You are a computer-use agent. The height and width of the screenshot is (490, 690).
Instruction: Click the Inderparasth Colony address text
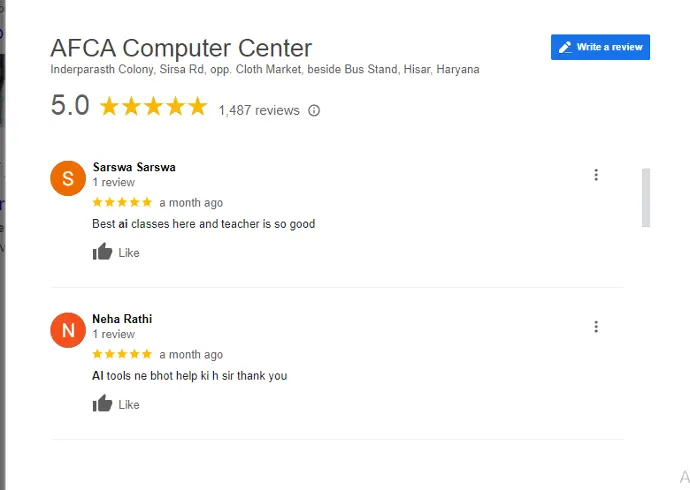pyautogui.click(x=265, y=69)
